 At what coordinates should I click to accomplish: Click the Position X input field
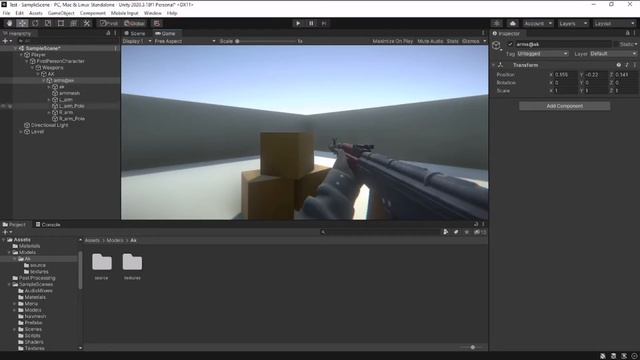point(566,75)
